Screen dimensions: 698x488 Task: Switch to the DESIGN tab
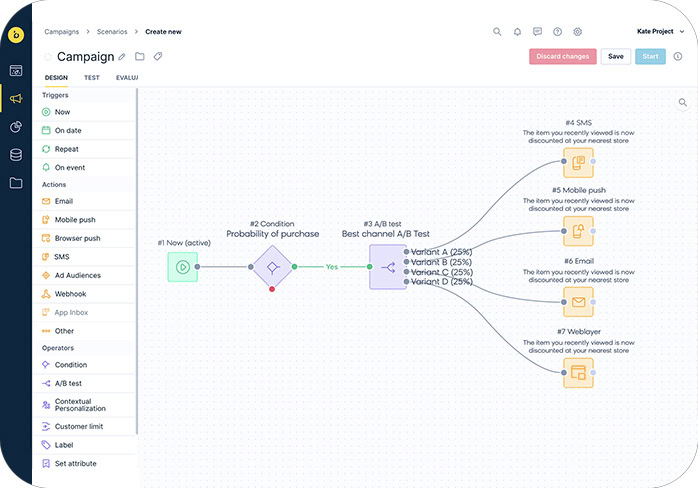(56, 77)
